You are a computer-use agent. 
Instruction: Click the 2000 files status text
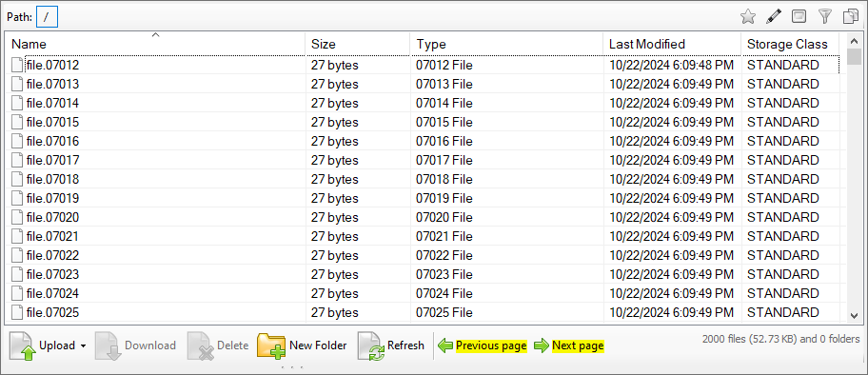coord(780,339)
